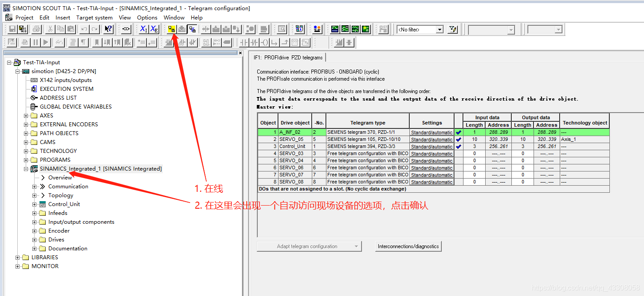Screen dimensions: 644x296
Task: Click the Interconnections/diagnostics button
Action: [408, 246]
